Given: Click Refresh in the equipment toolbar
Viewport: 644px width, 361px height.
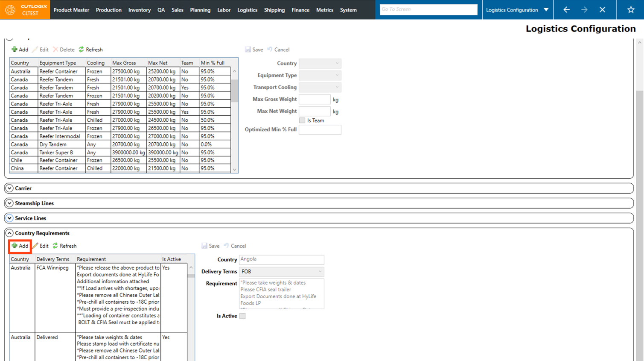Looking at the screenshot, I should tap(90, 50).
